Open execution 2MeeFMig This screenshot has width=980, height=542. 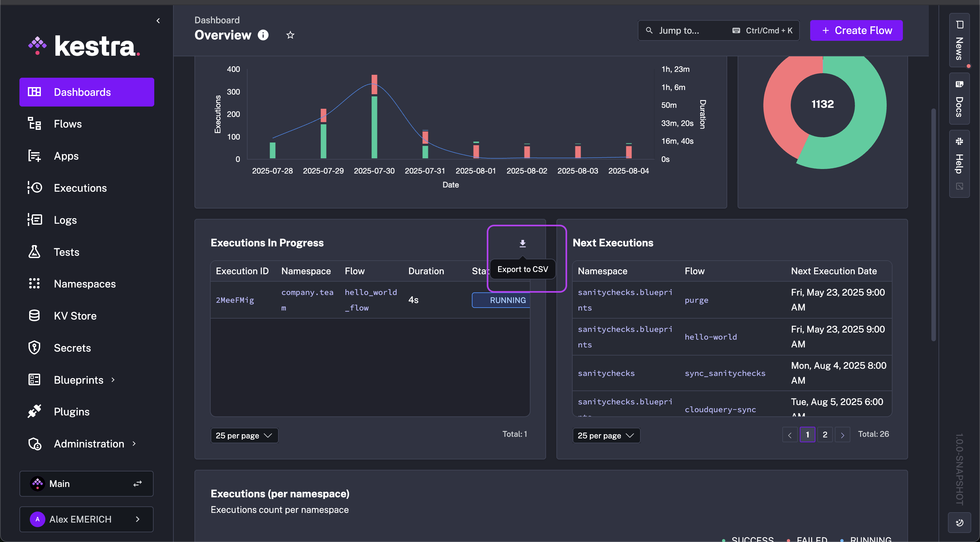(x=235, y=299)
